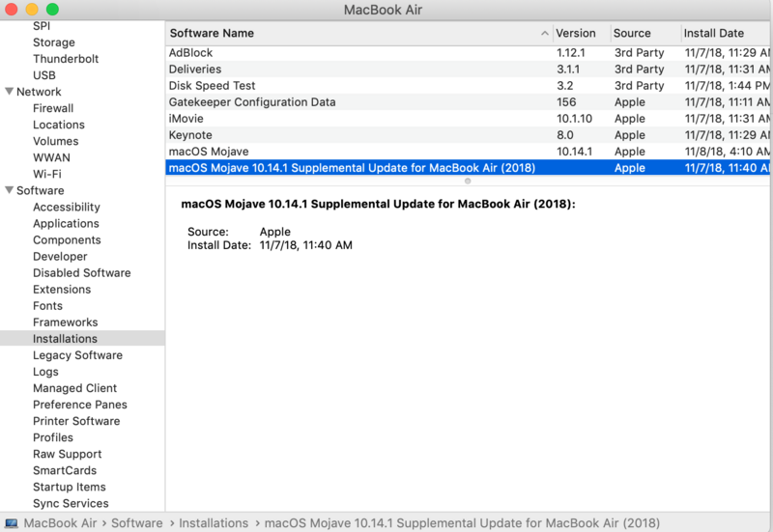Click the Software Name sort arrow
773x532 pixels.
point(544,34)
